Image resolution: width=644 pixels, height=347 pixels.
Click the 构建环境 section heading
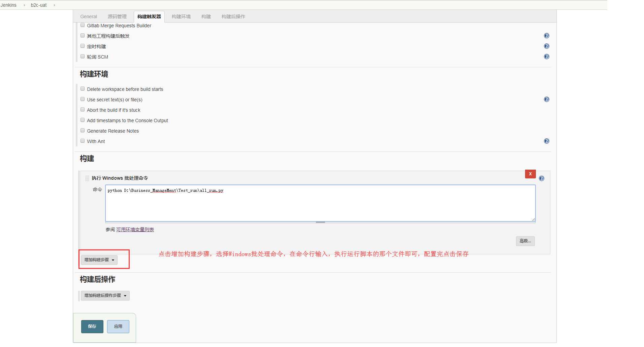pos(94,74)
